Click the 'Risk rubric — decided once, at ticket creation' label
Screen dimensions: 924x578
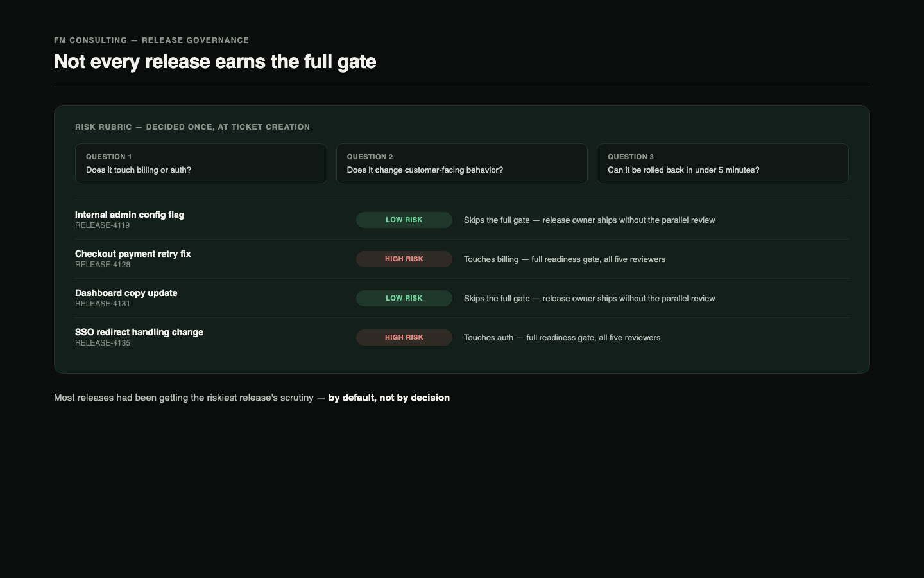point(193,127)
